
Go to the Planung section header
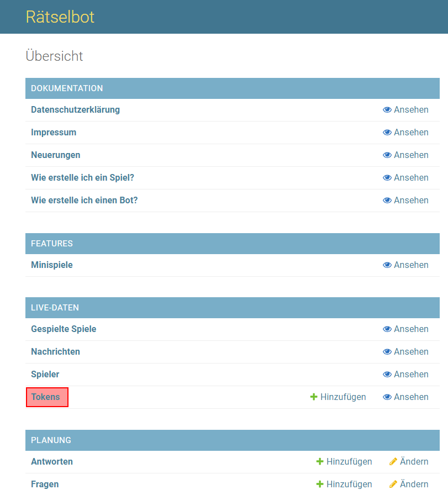tap(51, 440)
